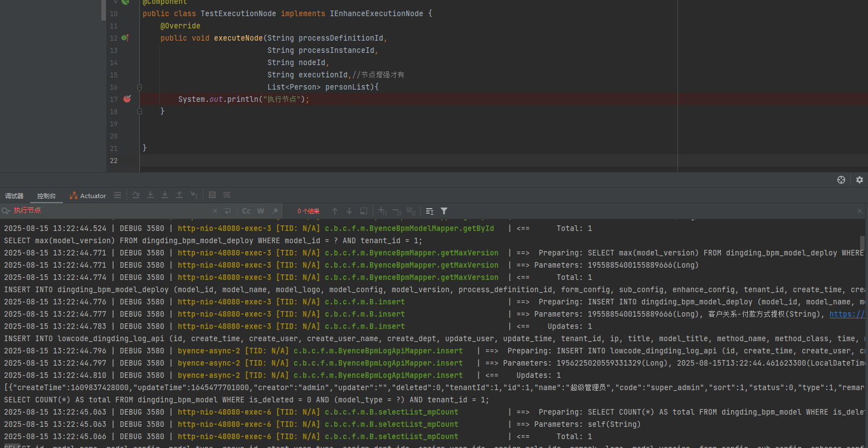Open the debug panel settings gear

tap(860, 180)
